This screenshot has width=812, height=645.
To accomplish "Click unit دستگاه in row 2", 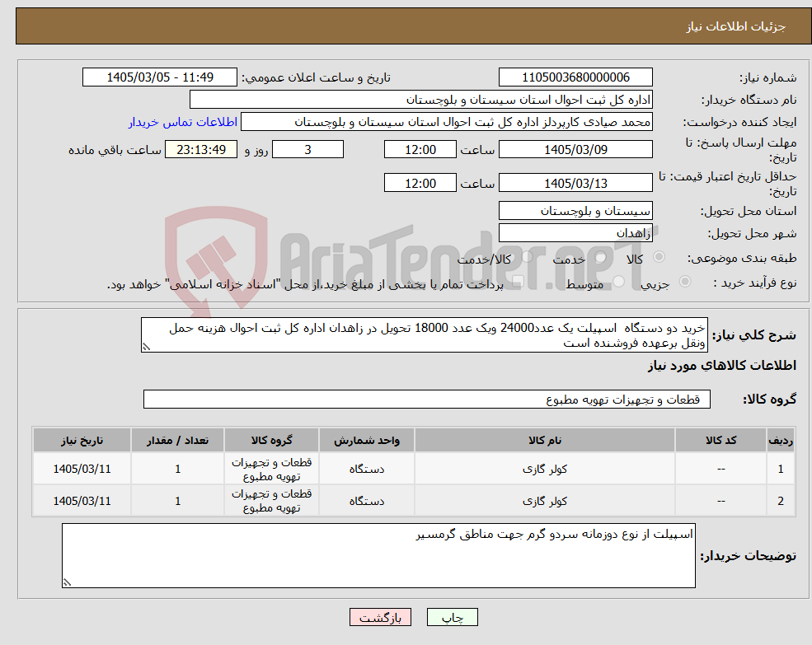I will pos(367,501).
